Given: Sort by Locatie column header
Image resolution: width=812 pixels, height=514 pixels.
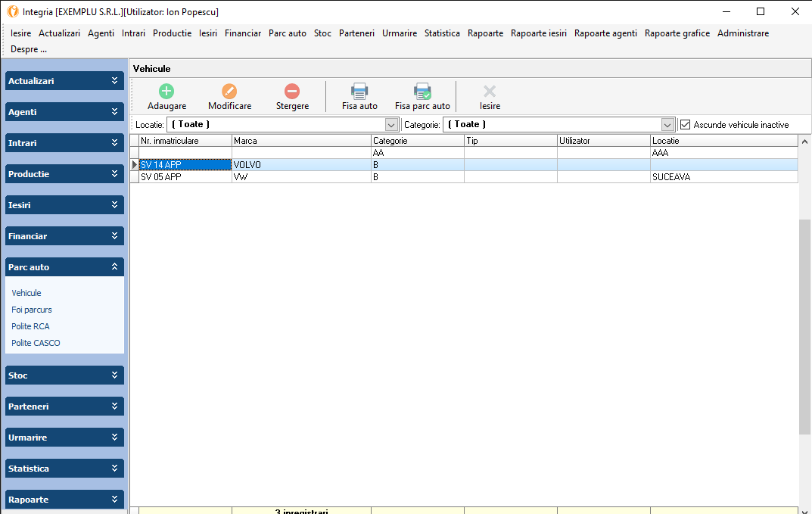Looking at the screenshot, I should (x=724, y=140).
